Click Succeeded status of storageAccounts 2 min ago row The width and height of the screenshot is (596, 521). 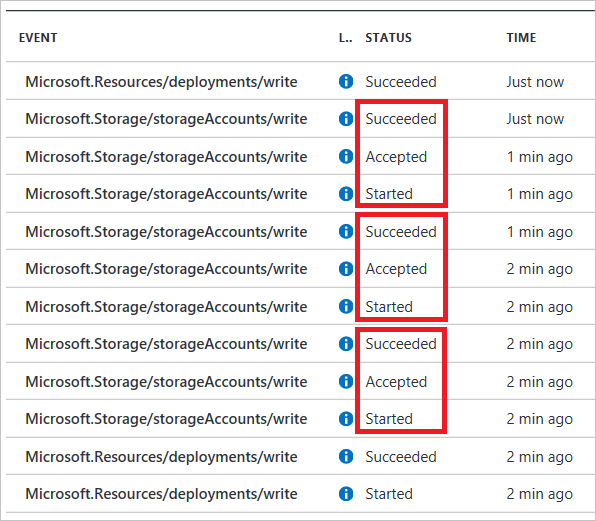401,344
